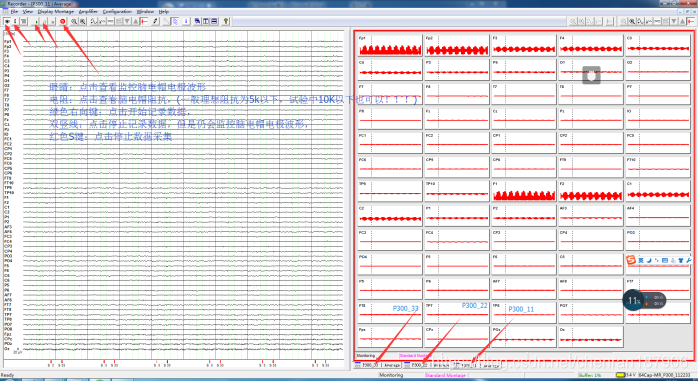Restore the inner document window
Image resolution: width=698 pixels, height=381 pixels.
pos(687,12)
